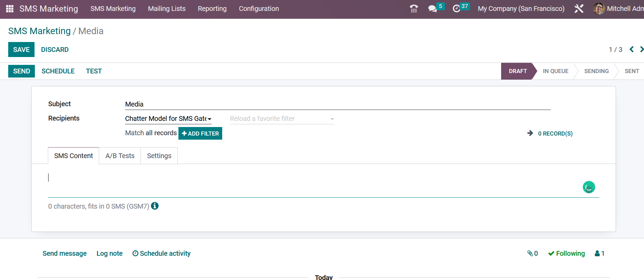644x280 pixels.
Task: Click TEST button
Action: coord(94,71)
